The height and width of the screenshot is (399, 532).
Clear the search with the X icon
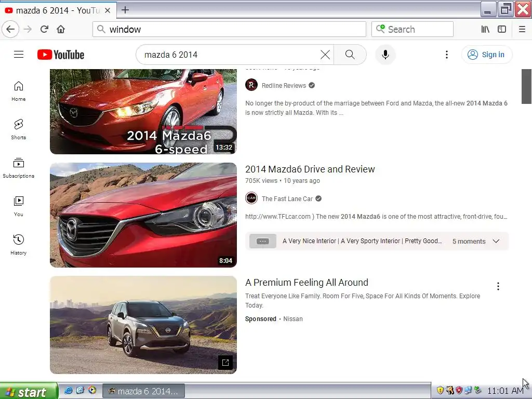click(325, 55)
